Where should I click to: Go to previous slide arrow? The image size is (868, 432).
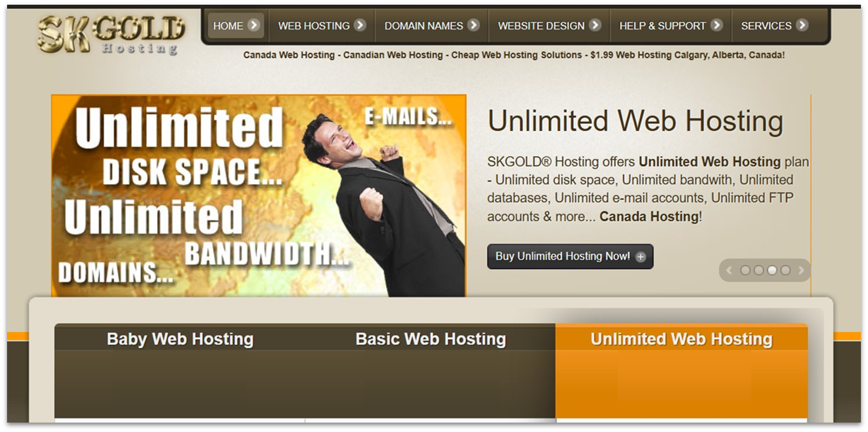[x=730, y=270]
